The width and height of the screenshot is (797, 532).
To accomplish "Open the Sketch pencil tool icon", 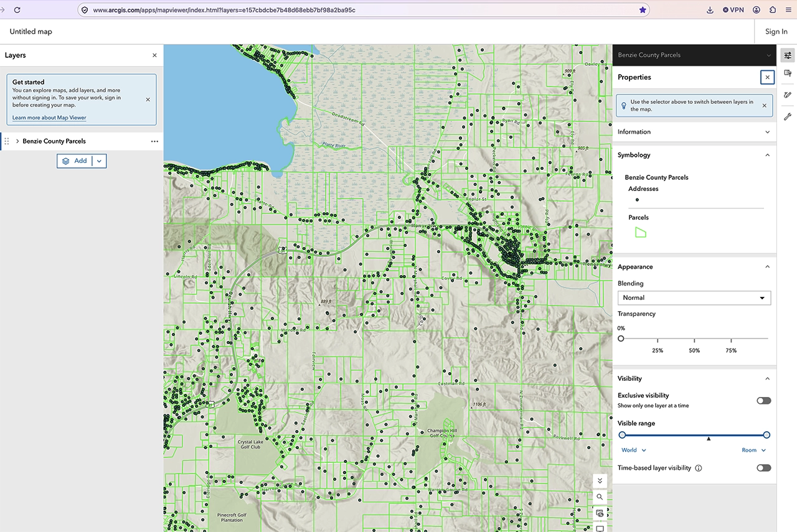I will pos(788,95).
